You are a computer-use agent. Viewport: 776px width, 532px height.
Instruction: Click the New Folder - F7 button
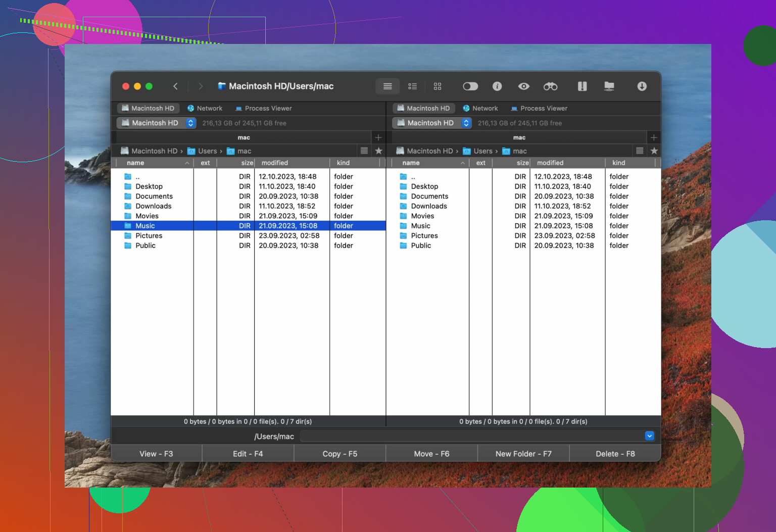(523, 454)
